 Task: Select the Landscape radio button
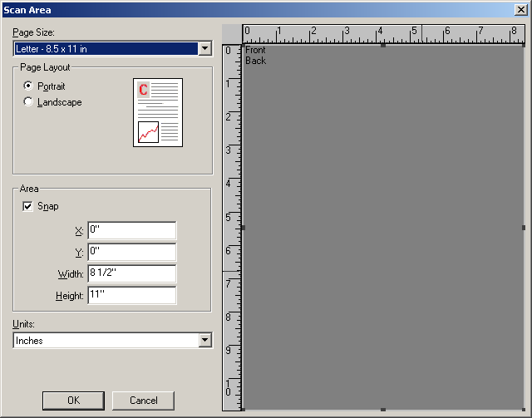click(28, 101)
